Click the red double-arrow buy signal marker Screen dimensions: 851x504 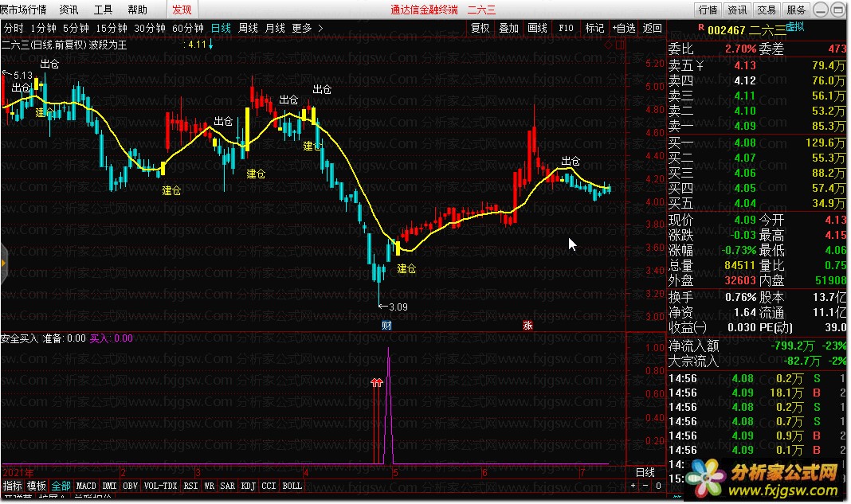point(377,383)
